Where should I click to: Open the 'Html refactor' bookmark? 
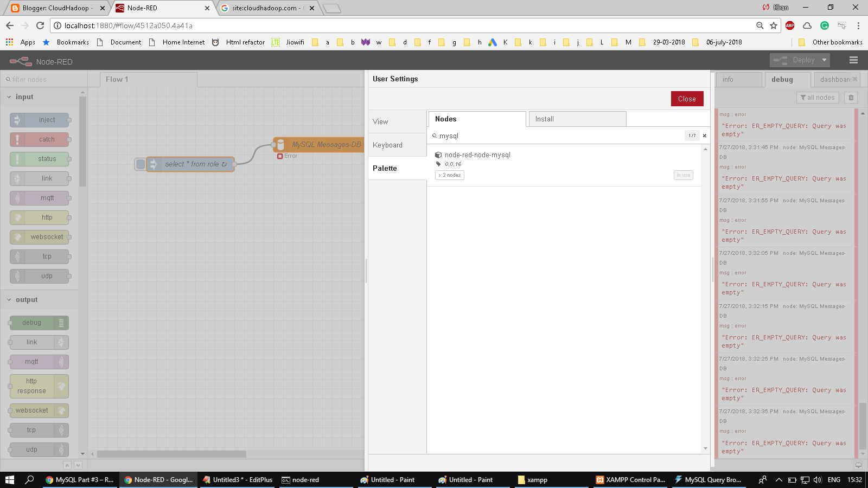[x=239, y=42]
